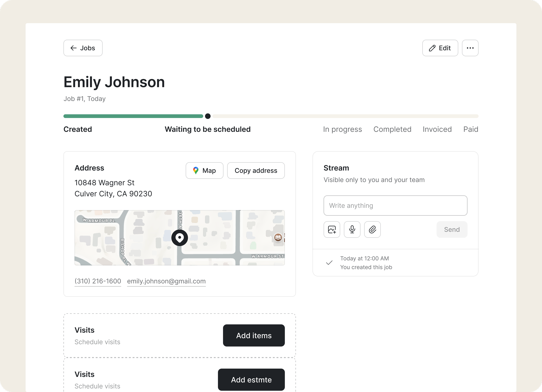The height and width of the screenshot is (392, 542).
Task: Click the checkmark beside job created entry
Action: (x=329, y=263)
